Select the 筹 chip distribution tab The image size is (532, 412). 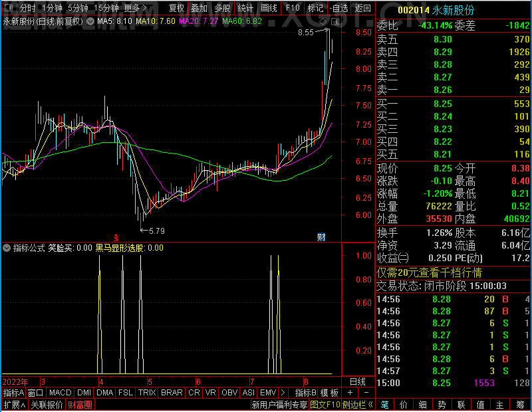[521, 405]
